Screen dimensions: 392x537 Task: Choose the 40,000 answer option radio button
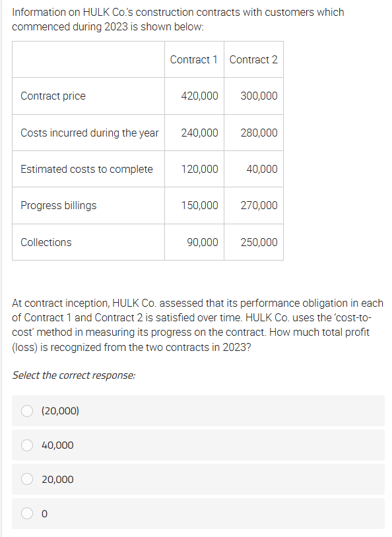[x=27, y=445]
